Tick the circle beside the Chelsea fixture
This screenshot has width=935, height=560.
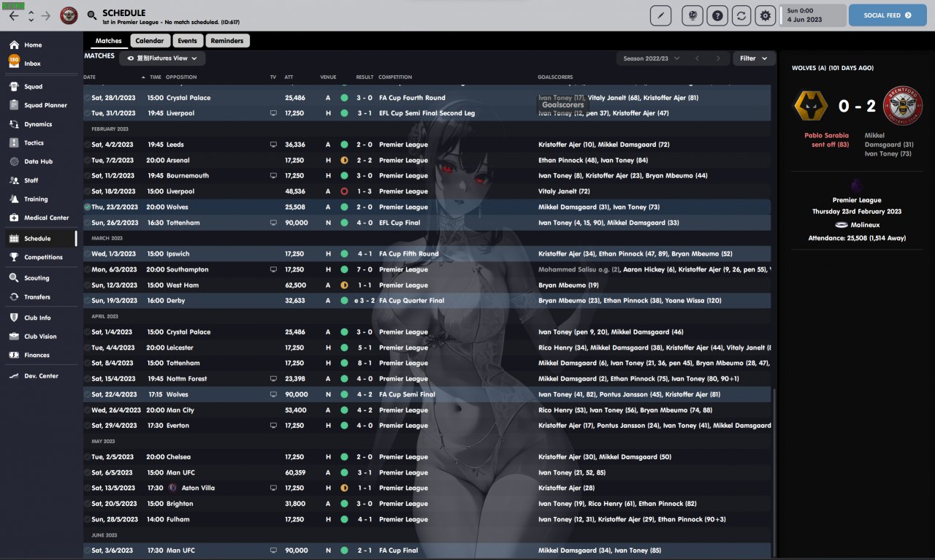(87, 457)
